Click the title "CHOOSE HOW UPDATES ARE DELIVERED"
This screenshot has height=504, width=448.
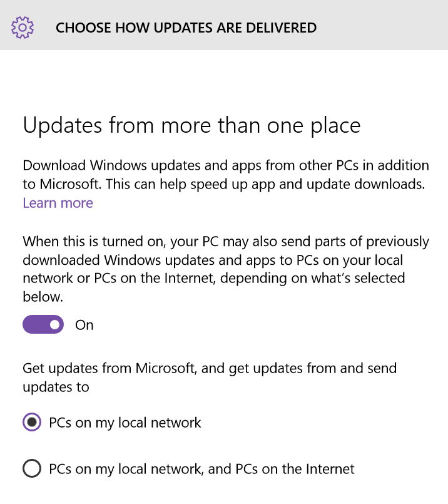[186, 28]
